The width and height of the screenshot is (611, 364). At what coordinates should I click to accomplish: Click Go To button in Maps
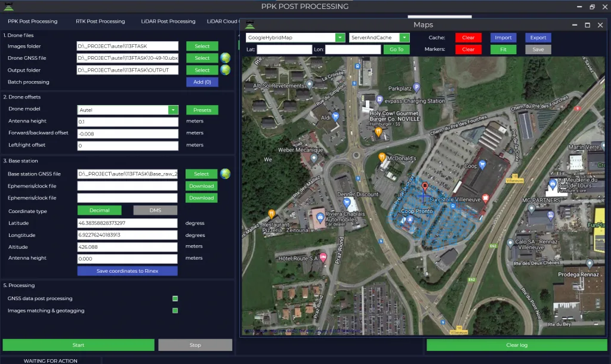click(x=396, y=50)
